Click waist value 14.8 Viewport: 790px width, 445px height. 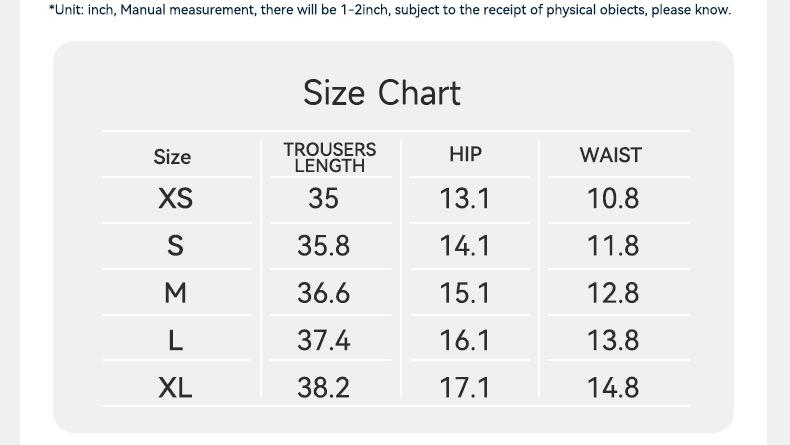(x=612, y=387)
